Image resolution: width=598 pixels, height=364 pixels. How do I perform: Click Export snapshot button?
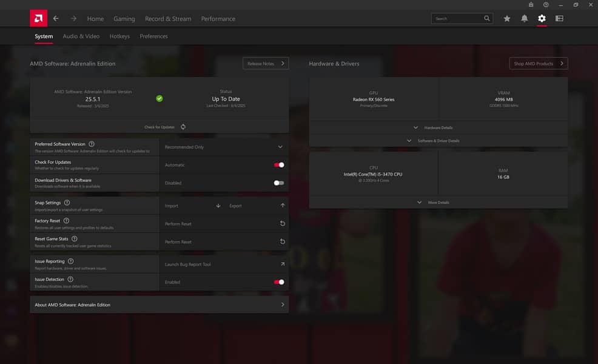click(257, 206)
